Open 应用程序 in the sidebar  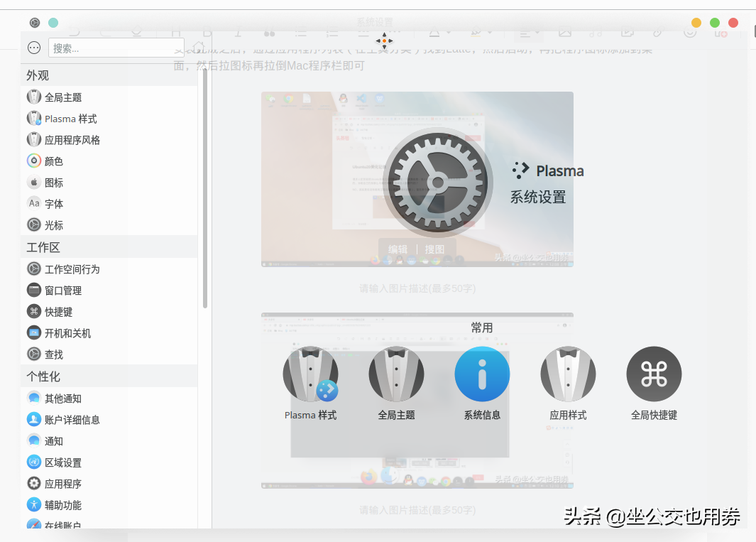[x=109, y=484]
